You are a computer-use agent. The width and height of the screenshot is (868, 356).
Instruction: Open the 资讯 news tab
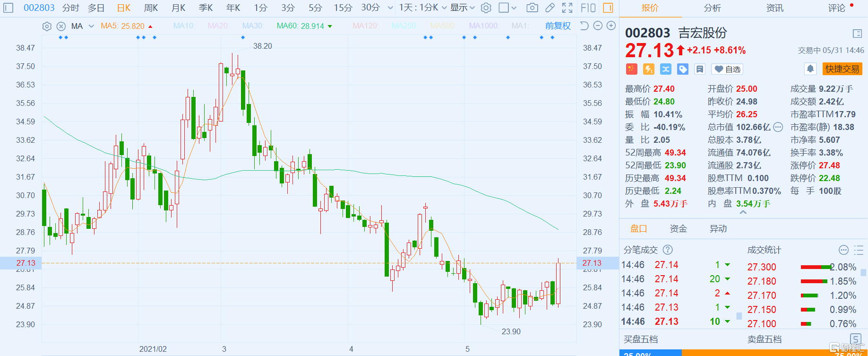click(774, 8)
